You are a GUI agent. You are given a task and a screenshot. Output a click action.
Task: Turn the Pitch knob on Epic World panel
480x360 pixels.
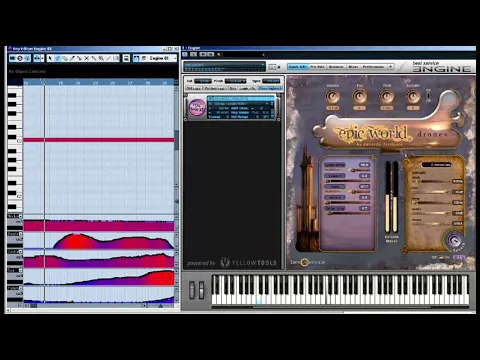(387, 97)
